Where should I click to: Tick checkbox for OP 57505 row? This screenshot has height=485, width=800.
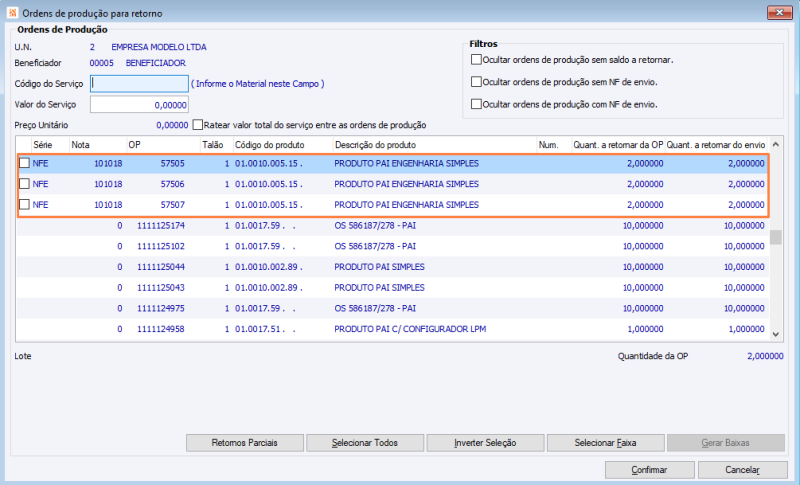click(24, 163)
